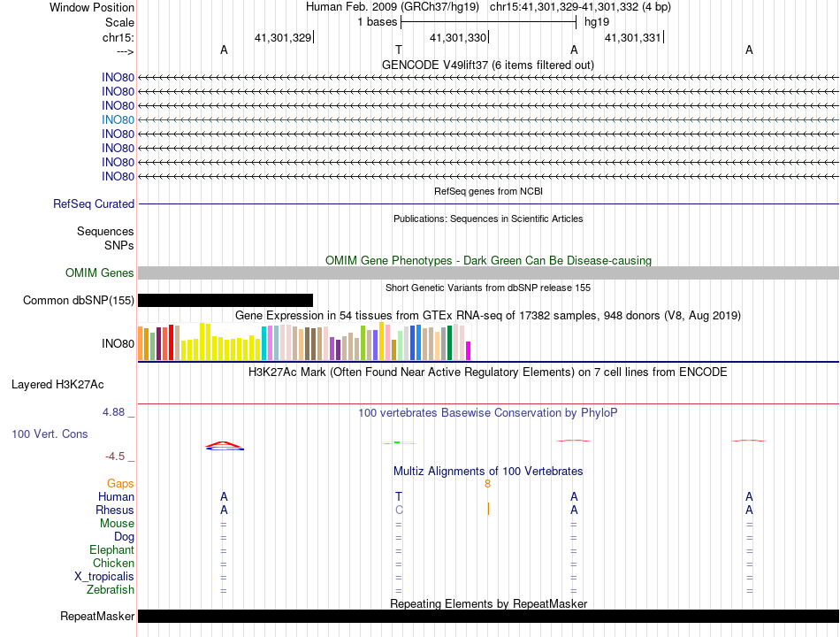Click the green PhyloP conservation mark
This screenshot has height=637, width=840.
point(399,443)
